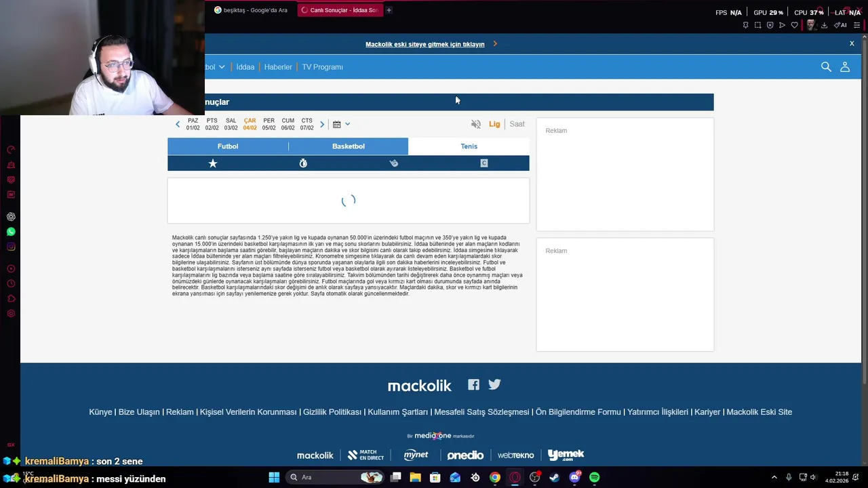Image resolution: width=868 pixels, height=488 pixels.
Task: Open the Künye footer link
Action: [x=100, y=412]
